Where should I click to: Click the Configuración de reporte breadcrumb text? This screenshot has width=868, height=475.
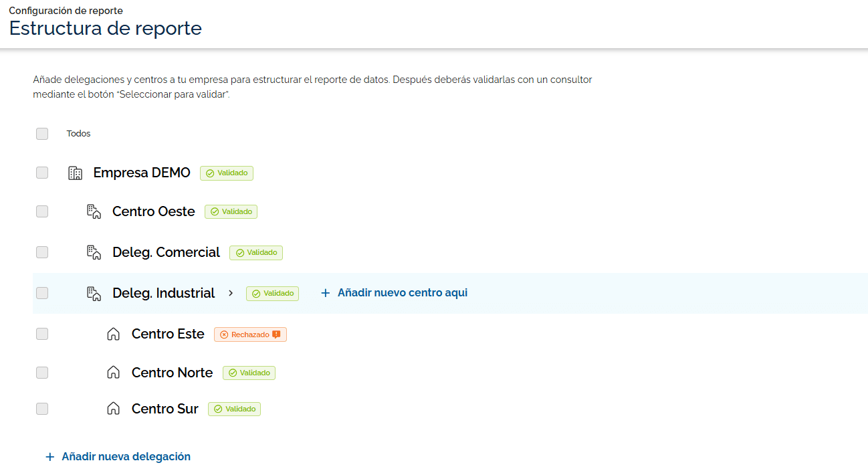[x=66, y=11]
